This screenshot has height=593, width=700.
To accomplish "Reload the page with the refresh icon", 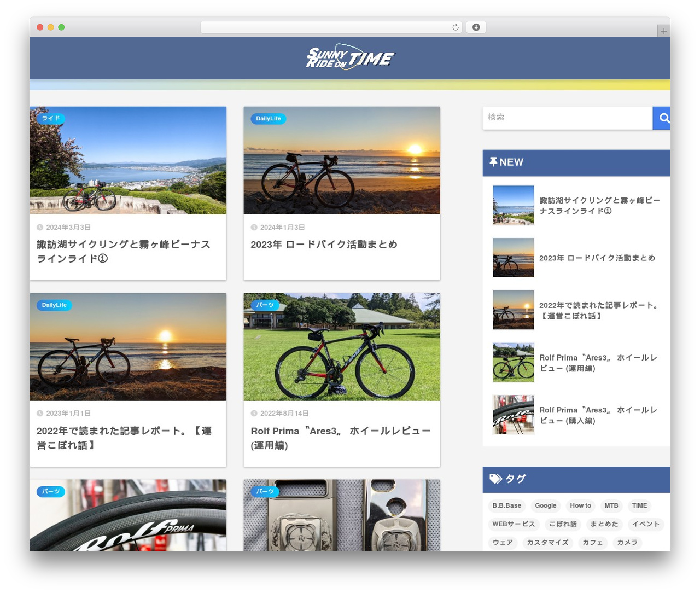I will [456, 27].
